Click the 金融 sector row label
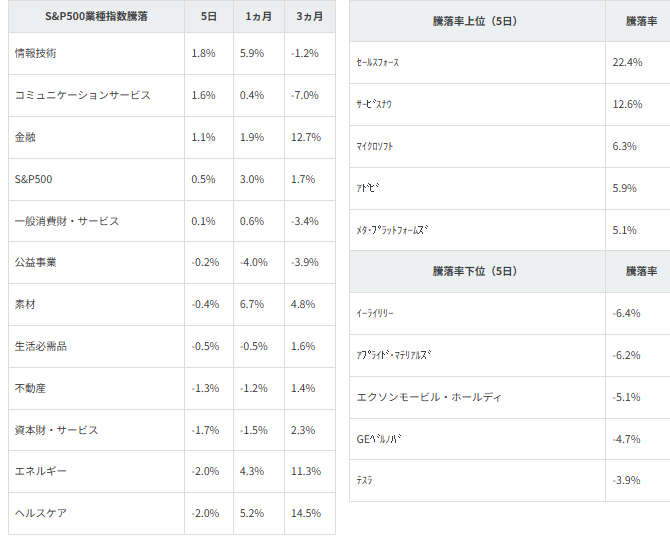Screen dimensions: 670x546 [x=25, y=137]
